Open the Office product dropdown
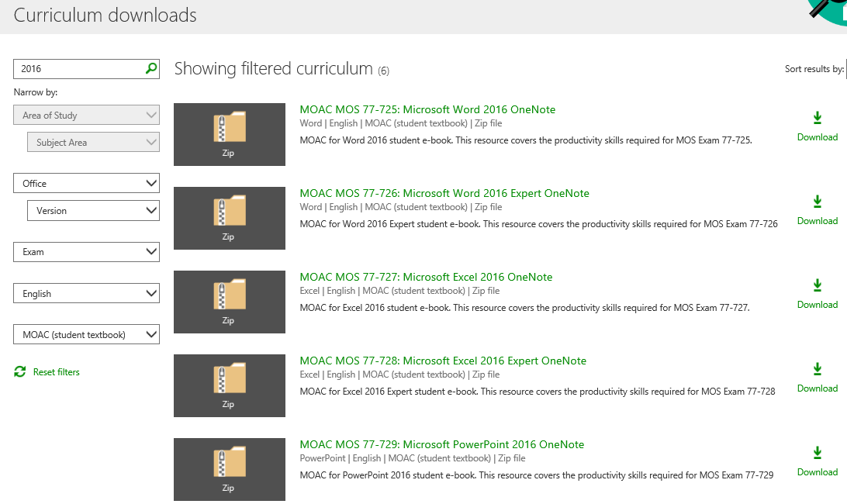Screen dimensions: 847x504 (x=86, y=183)
